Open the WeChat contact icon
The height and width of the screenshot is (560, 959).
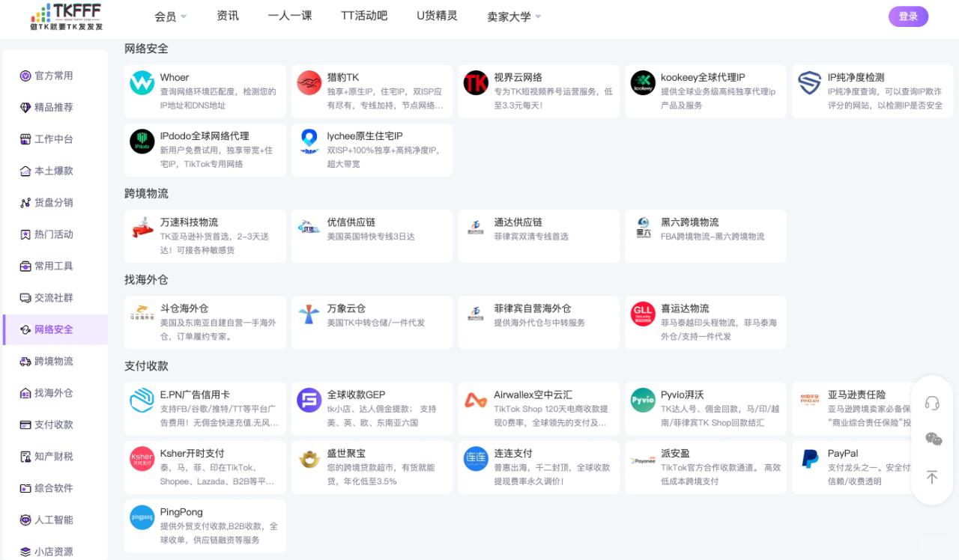click(x=933, y=439)
